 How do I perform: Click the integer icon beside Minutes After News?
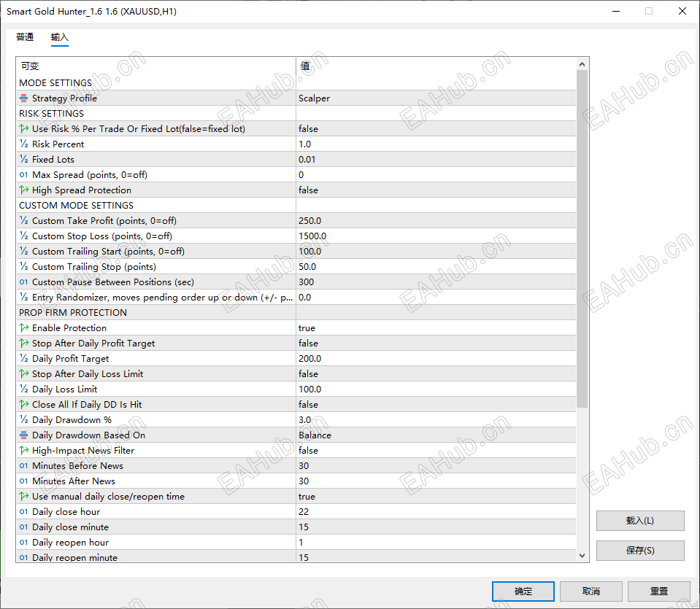click(x=23, y=481)
